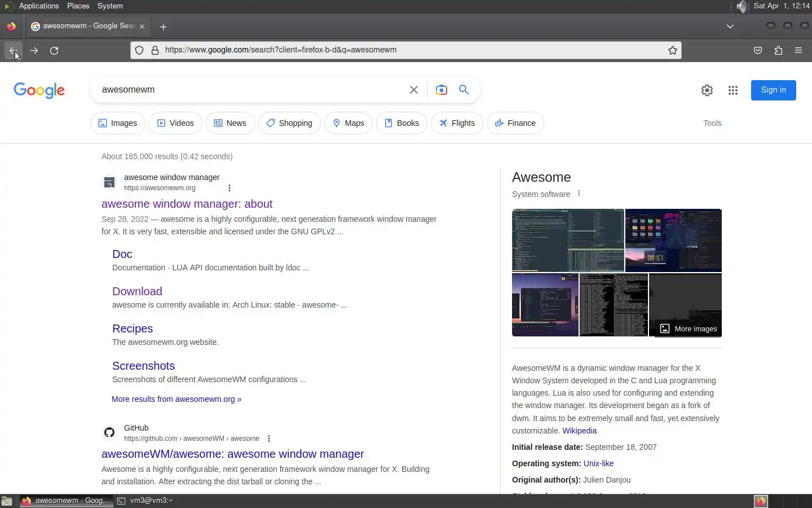Image resolution: width=812 pixels, height=508 pixels.
Task: Filter results by Finance
Action: tap(515, 123)
